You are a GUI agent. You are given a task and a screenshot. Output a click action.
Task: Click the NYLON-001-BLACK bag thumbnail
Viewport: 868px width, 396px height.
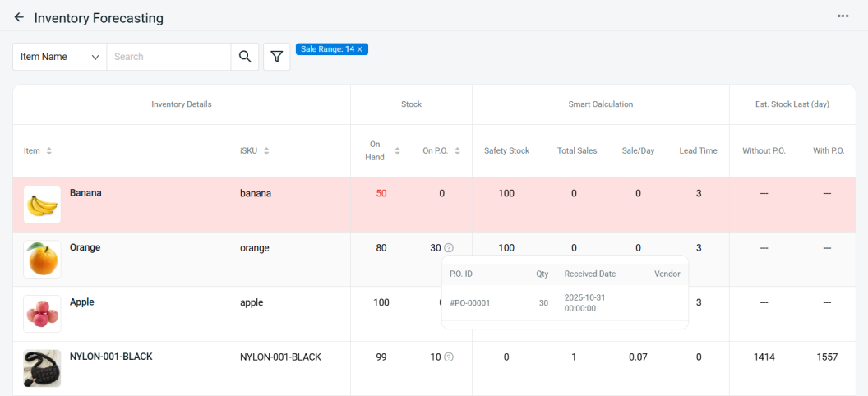[x=42, y=368]
